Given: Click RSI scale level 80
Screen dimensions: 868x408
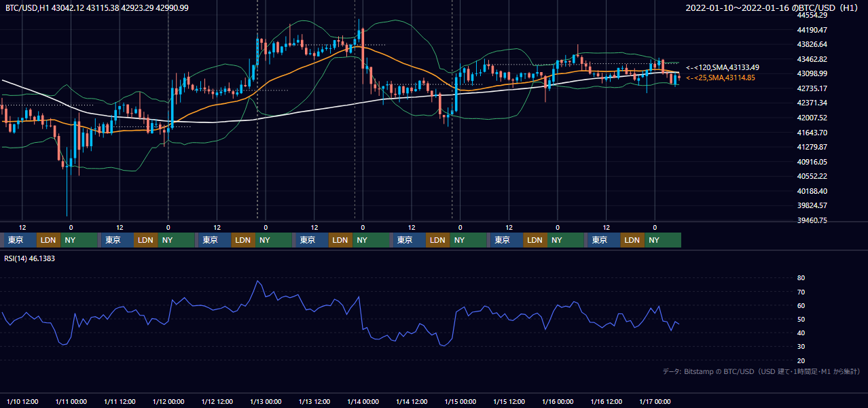Looking at the screenshot, I should tap(801, 278).
